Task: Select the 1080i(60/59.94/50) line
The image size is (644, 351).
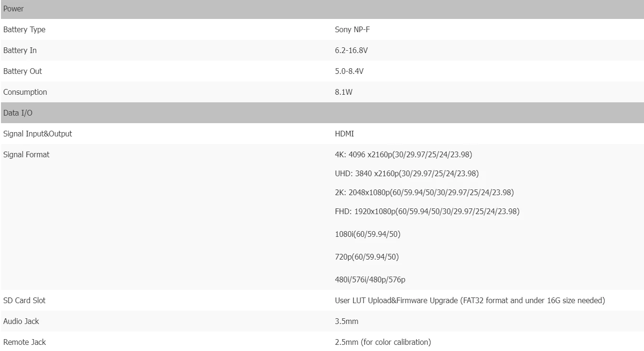Action: [368, 234]
